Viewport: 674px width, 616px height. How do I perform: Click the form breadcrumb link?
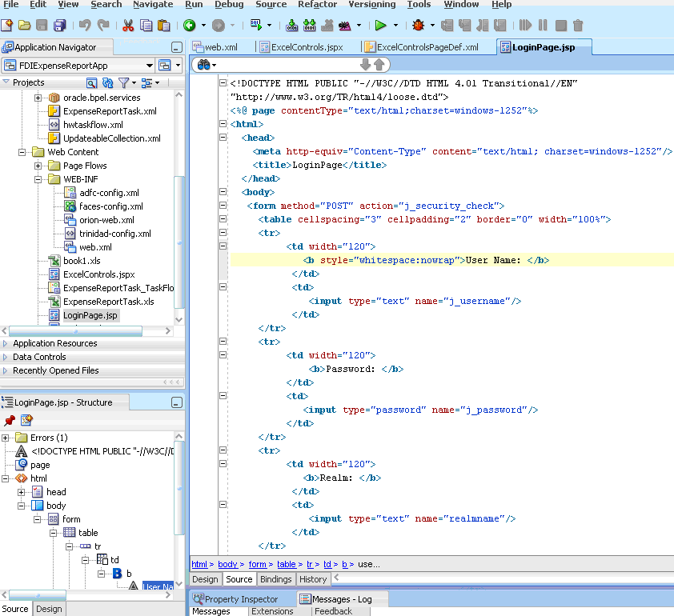pyautogui.click(x=257, y=564)
